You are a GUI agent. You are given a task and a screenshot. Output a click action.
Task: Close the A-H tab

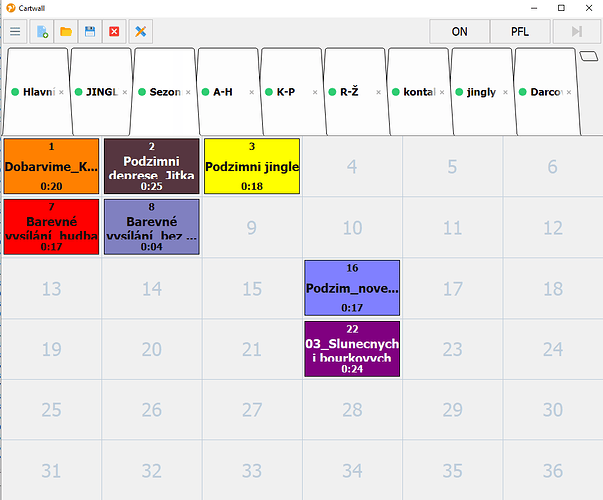click(x=252, y=92)
